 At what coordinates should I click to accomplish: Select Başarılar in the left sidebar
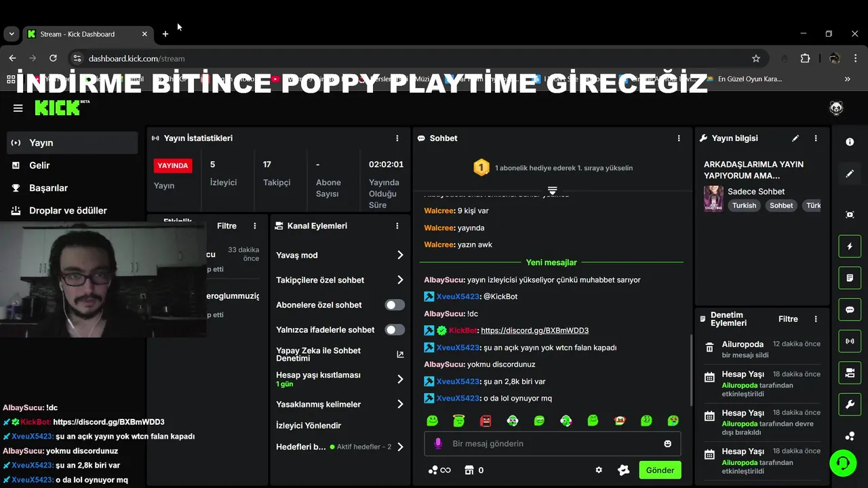[x=73, y=188]
